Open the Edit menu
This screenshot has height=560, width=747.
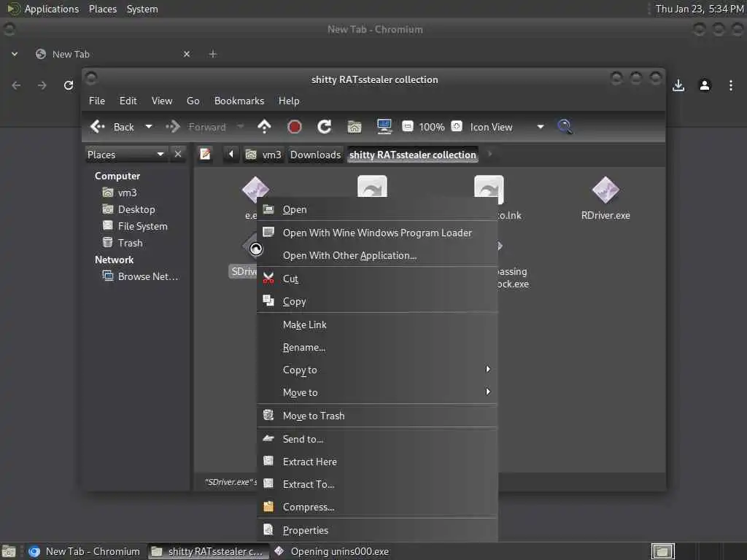(128, 101)
